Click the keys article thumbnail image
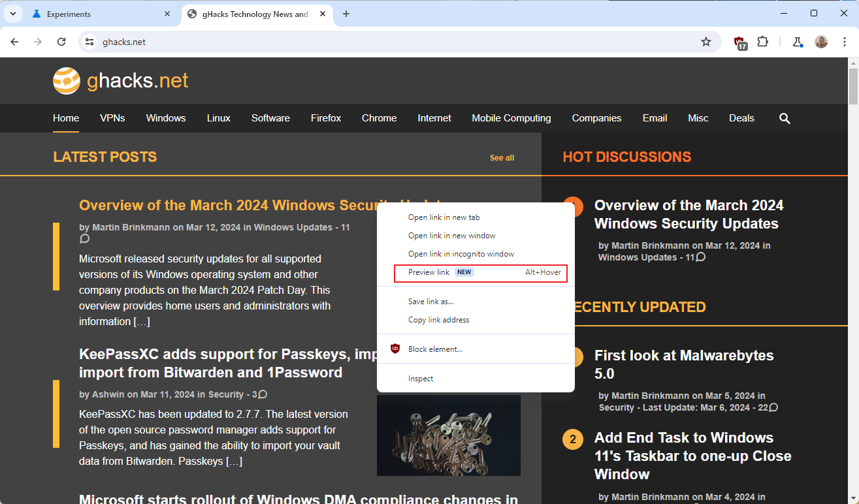This screenshot has height=504, width=859. [x=449, y=435]
